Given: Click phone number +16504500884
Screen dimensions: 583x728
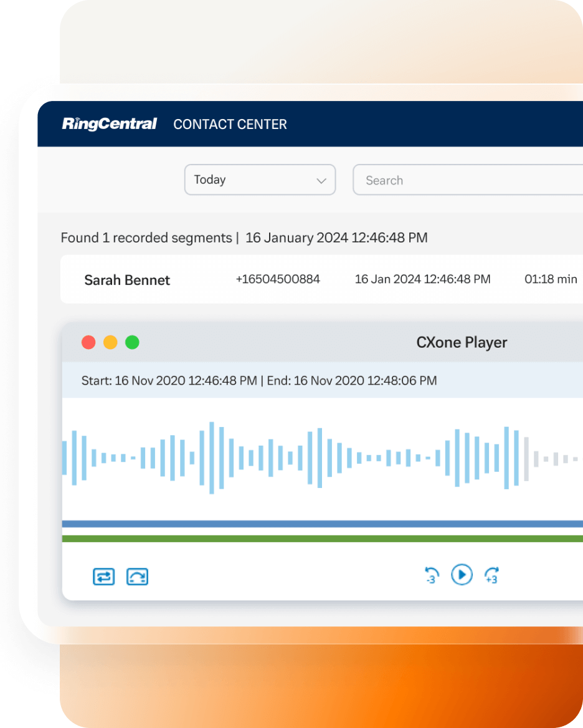Looking at the screenshot, I should tap(278, 279).
